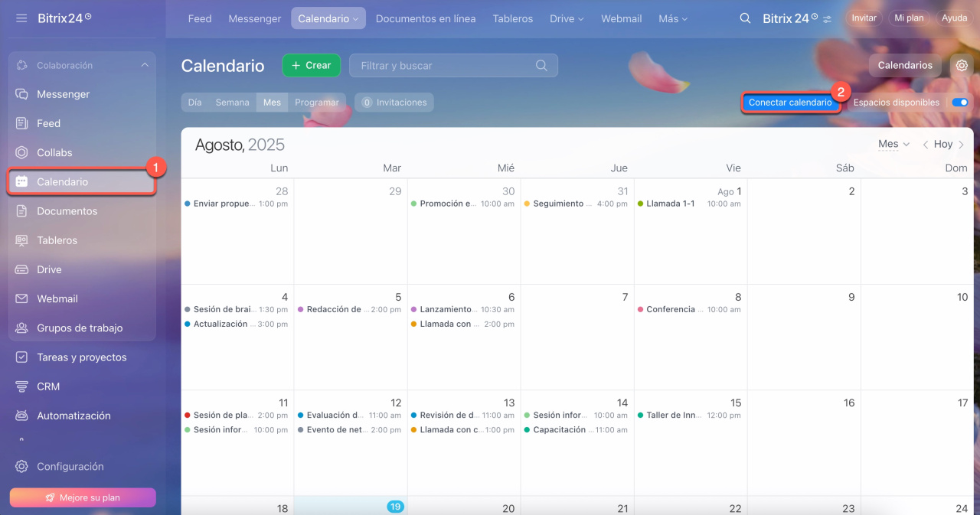Viewport: 980px width, 515px height.
Task: Open the Redacción de 2:00 pm event
Action: coord(350,310)
